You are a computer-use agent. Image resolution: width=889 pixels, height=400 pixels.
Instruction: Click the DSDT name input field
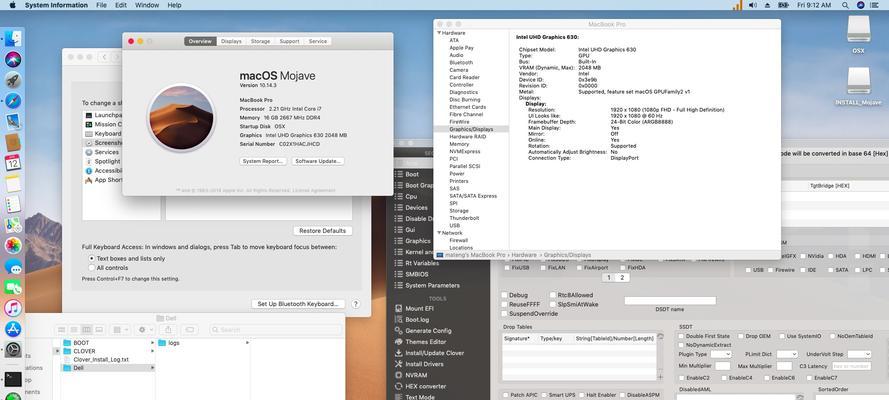tap(670, 300)
